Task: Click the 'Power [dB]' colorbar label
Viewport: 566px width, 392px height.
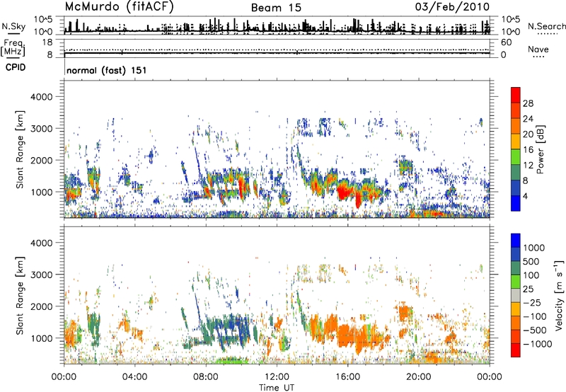Action: pyautogui.click(x=540, y=149)
